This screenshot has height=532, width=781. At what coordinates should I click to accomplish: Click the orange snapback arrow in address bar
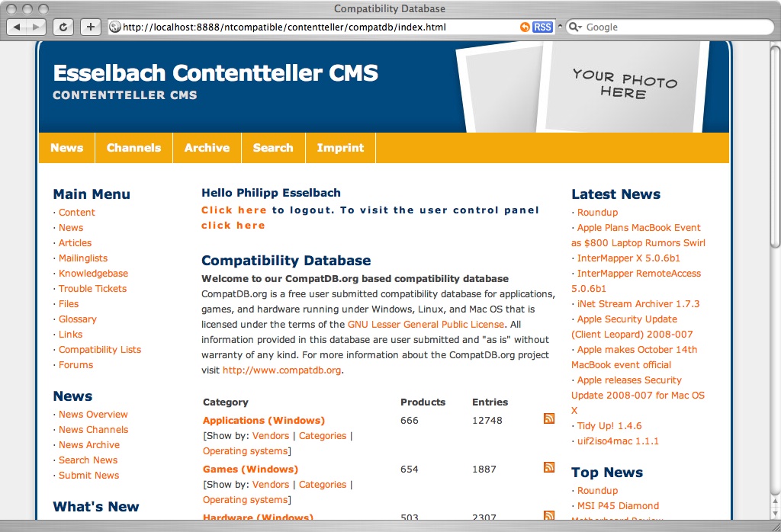525,27
